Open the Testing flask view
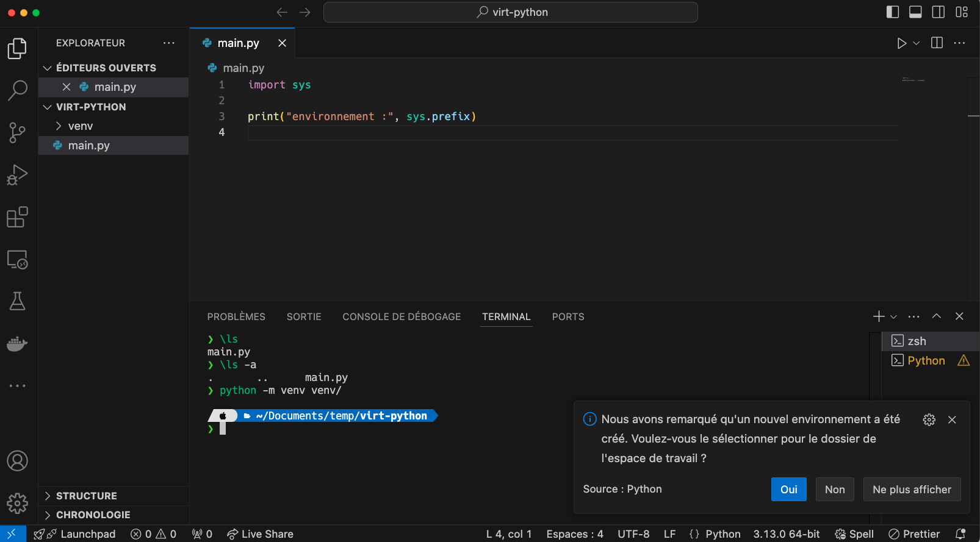Image resolution: width=980 pixels, height=542 pixels. 17,301
